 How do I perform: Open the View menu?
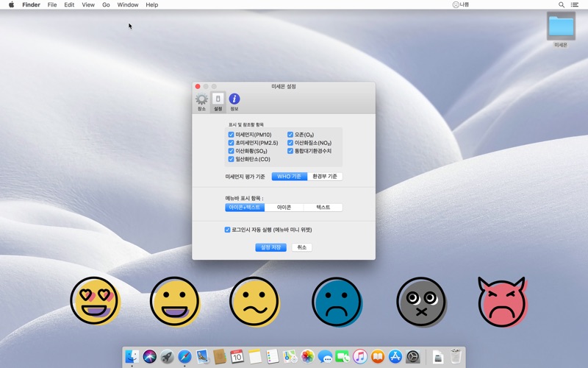tap(88, 4)
